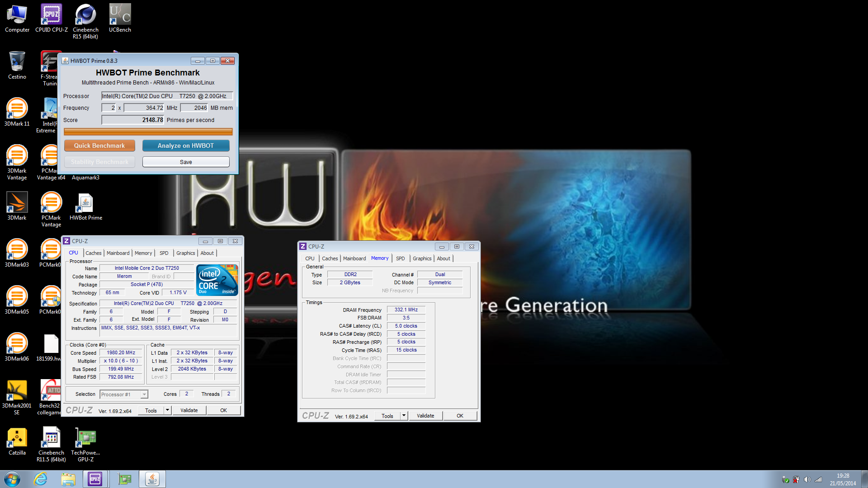Screen dimensions: 868x488
Task: Select Mainboard tab in left CPU-Z window
Action: coord(118,253)
